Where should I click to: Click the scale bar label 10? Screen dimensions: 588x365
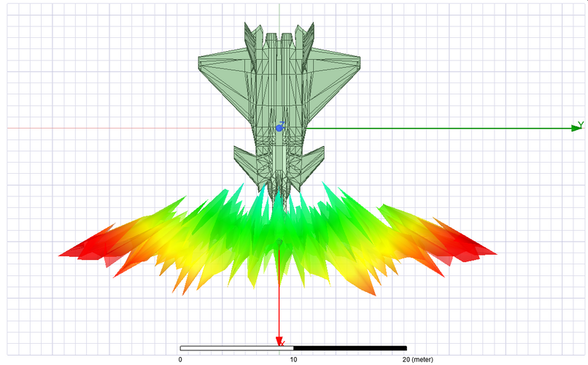[x=293, y=359]
